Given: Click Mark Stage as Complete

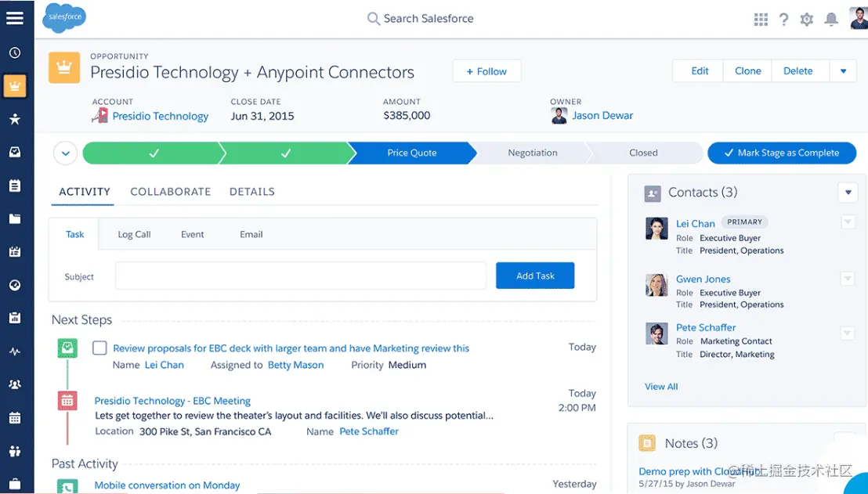Looking at the screenshot, I should (781, 153).
